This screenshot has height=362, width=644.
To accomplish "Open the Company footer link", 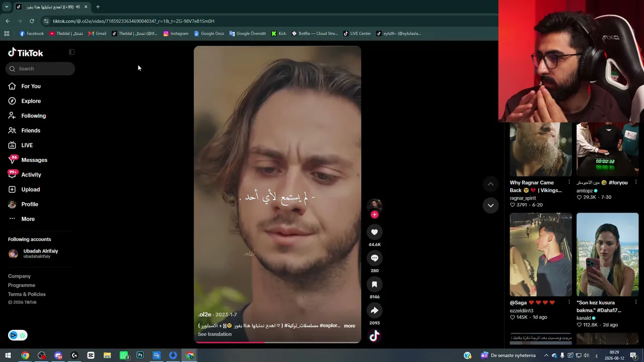I will coord(19,276).
